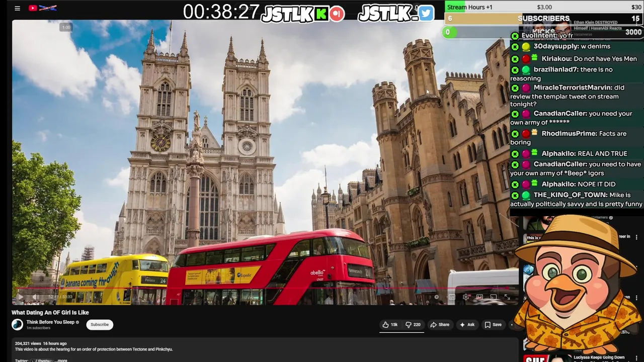
Task: Open the Think Before You Sleep channel name
Action: (x=50, y=322)
